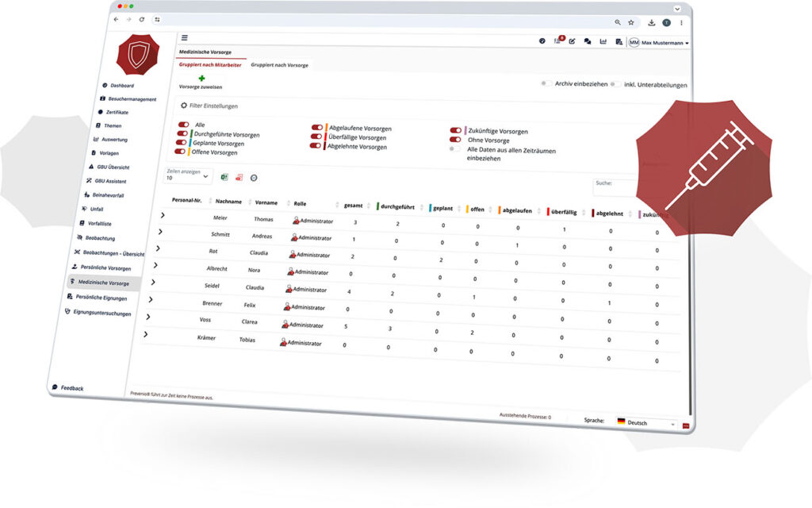
Task: Switch to Gruppiert nach Vorsorge tab
Action: (x=279, y=65)
